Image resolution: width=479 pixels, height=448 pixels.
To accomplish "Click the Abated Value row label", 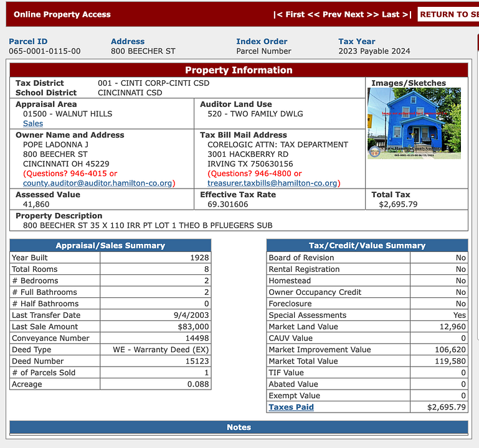I will [293, 384].
